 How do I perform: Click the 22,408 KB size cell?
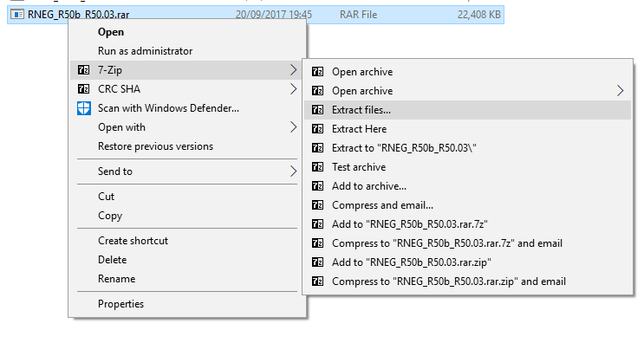point(479,15)
